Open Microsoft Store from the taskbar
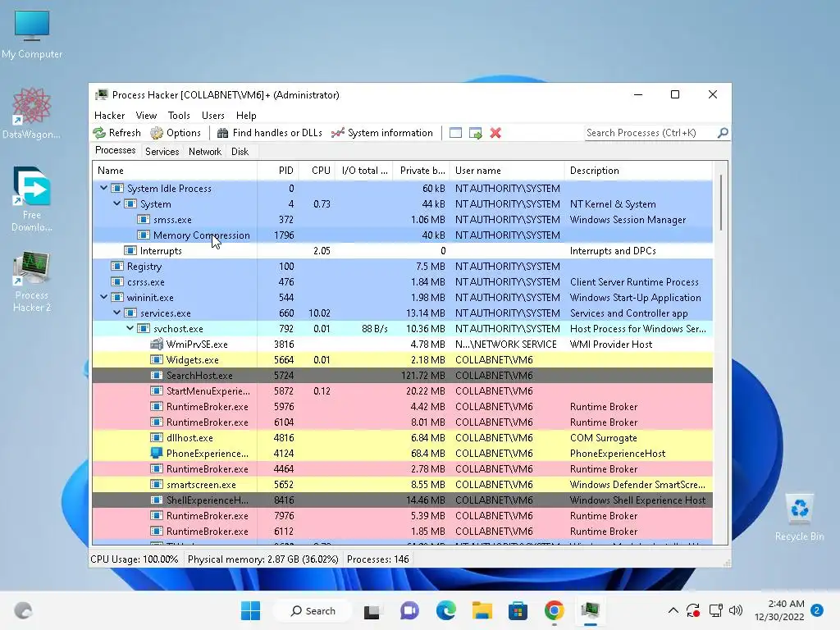The width and height of the screenshot is (840, 630). pyautogui.click(x=518, y=610)
